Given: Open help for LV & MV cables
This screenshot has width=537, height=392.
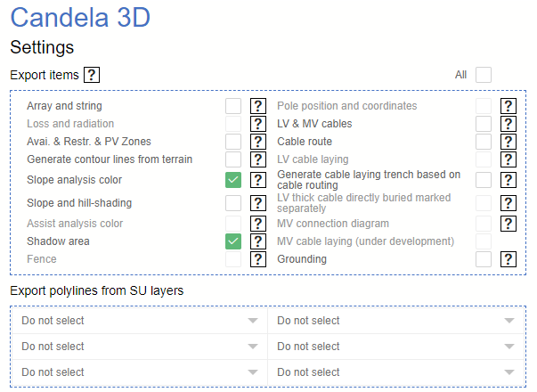Looking at the screenshot, I should (509, 124).
